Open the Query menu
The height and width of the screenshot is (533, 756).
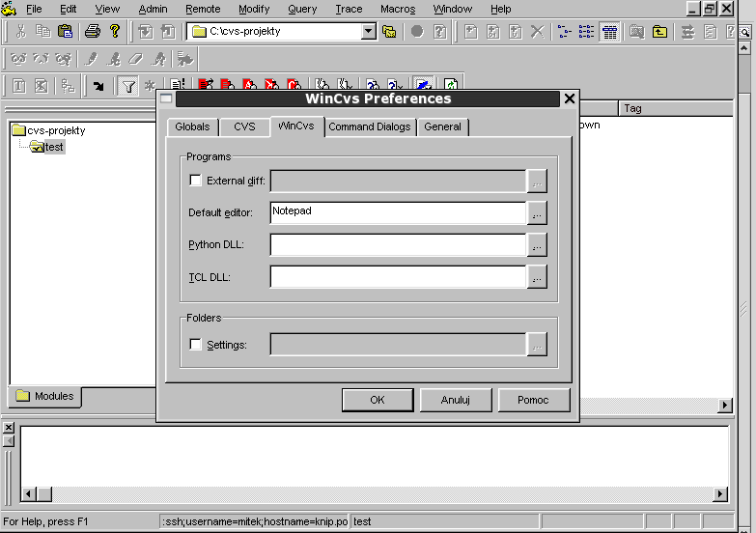pyautogui.click(x=302, y=9)
